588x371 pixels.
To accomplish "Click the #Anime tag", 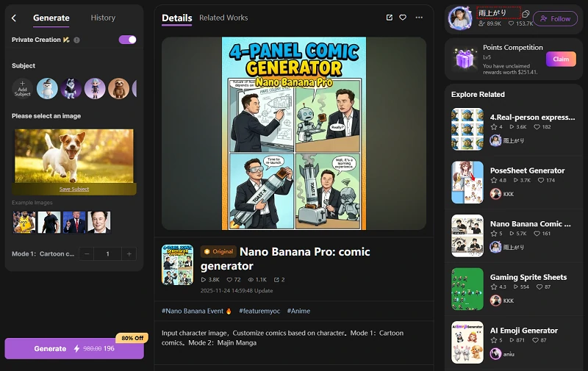I will (x=298, y=311).
